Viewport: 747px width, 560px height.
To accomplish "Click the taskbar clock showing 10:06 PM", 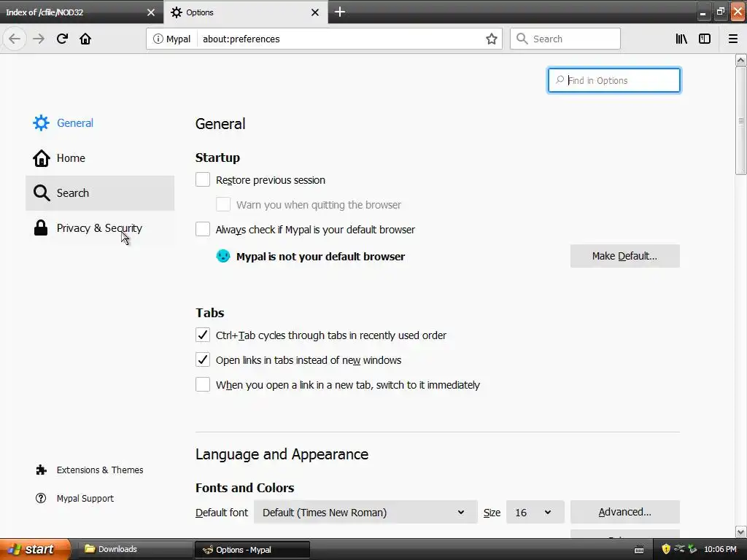I will pos(720,550).
